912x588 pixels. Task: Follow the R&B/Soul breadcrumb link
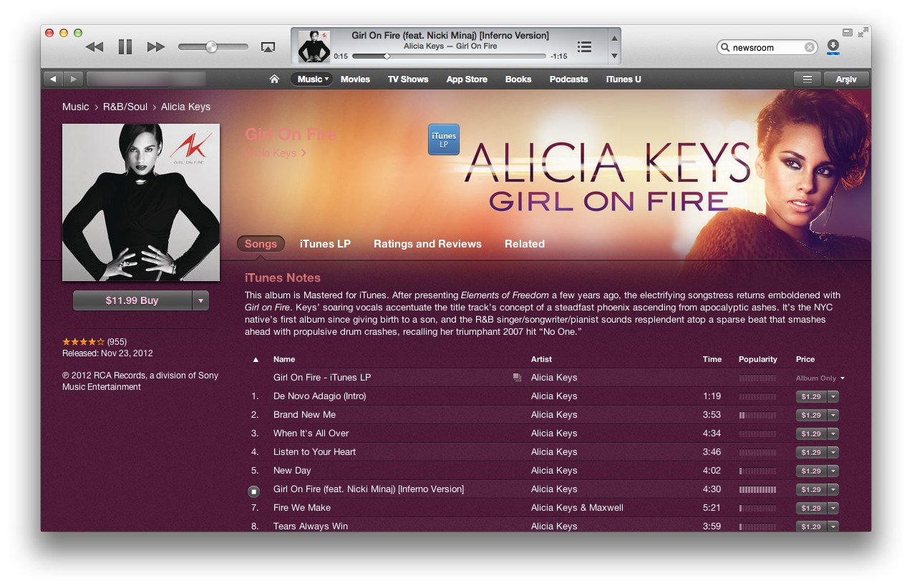pos(125,107)
